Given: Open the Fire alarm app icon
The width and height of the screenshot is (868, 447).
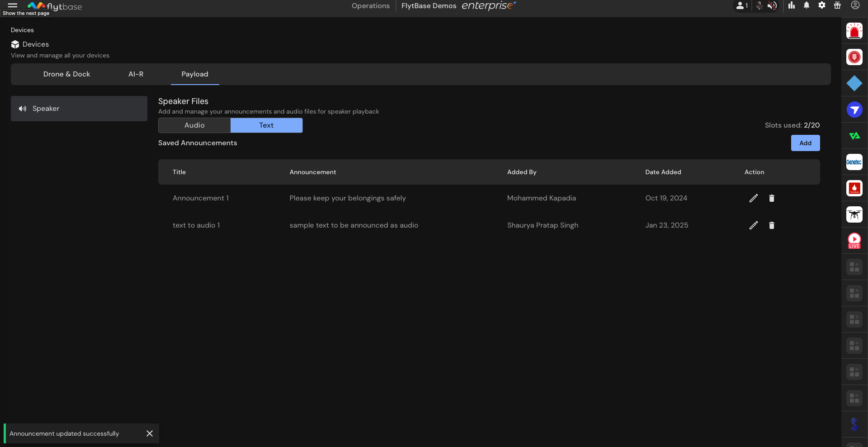Looking at the screenshot, I should coord(854,188).
